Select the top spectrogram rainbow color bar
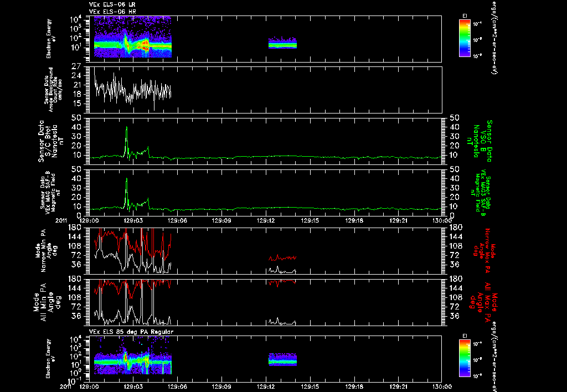This screenshot has width=567, height=392. (x=465, y=38)
